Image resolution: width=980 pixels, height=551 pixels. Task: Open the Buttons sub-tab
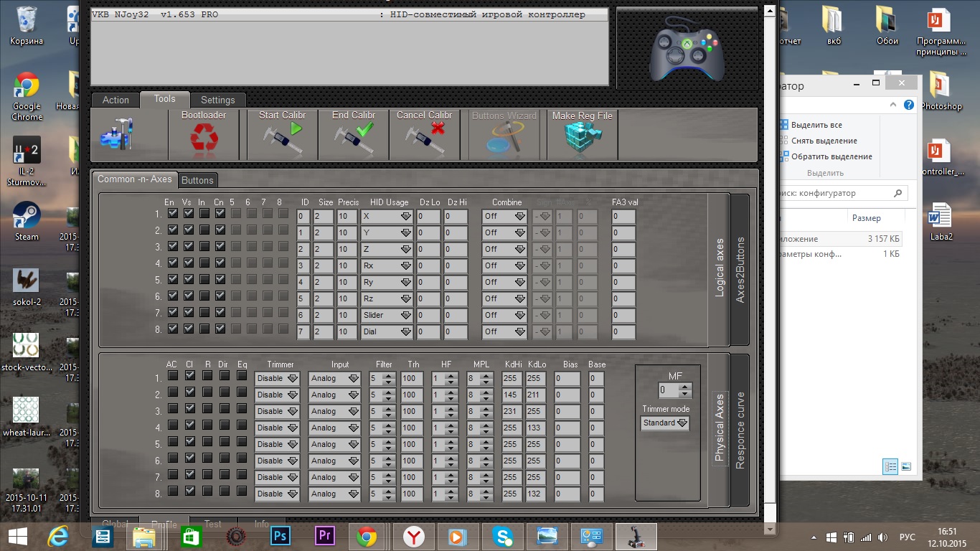click(x=197, y=180)
